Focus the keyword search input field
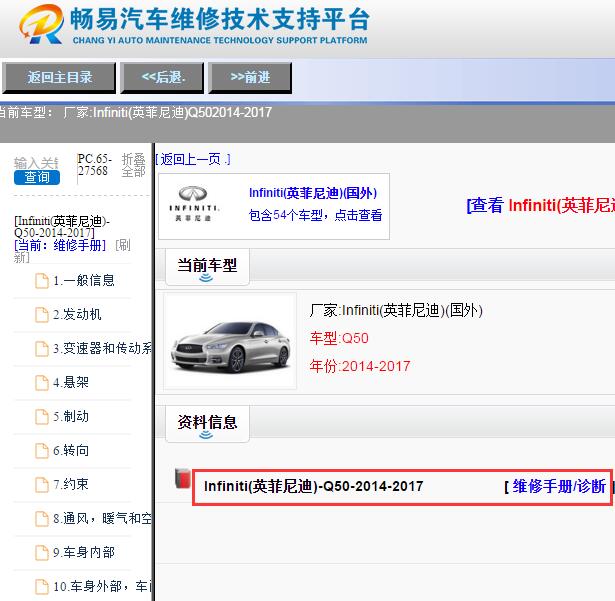 (36, 163)
